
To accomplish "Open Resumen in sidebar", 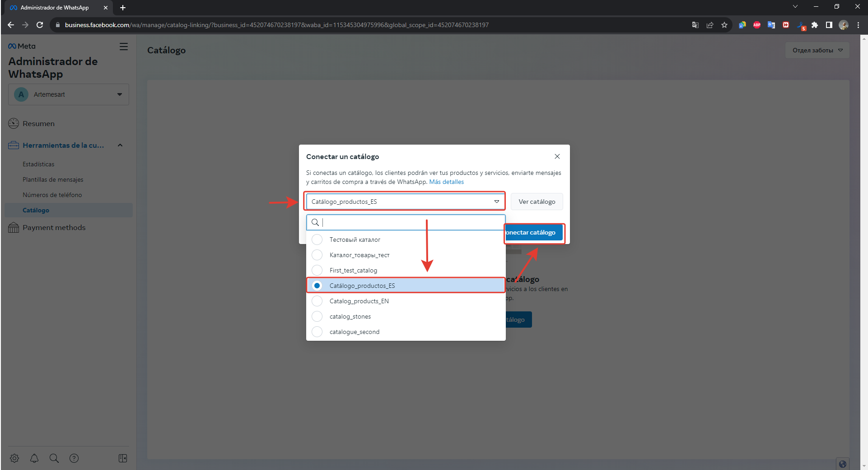I will pos(38,123).
